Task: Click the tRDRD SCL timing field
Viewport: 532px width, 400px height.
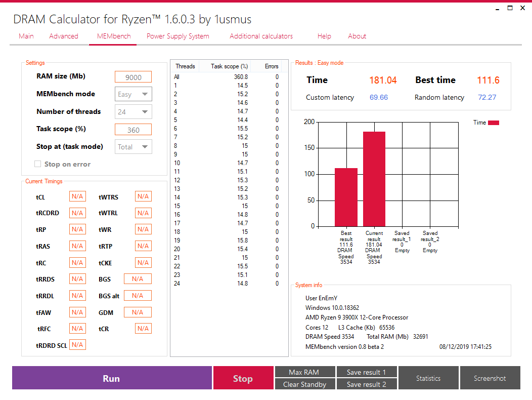Action: point(77,345)
